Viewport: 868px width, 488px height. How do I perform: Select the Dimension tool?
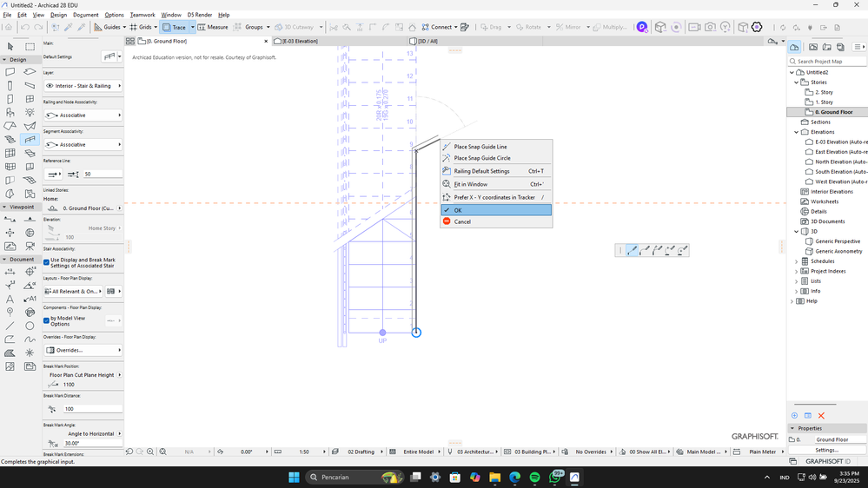[x=10, y=272]
